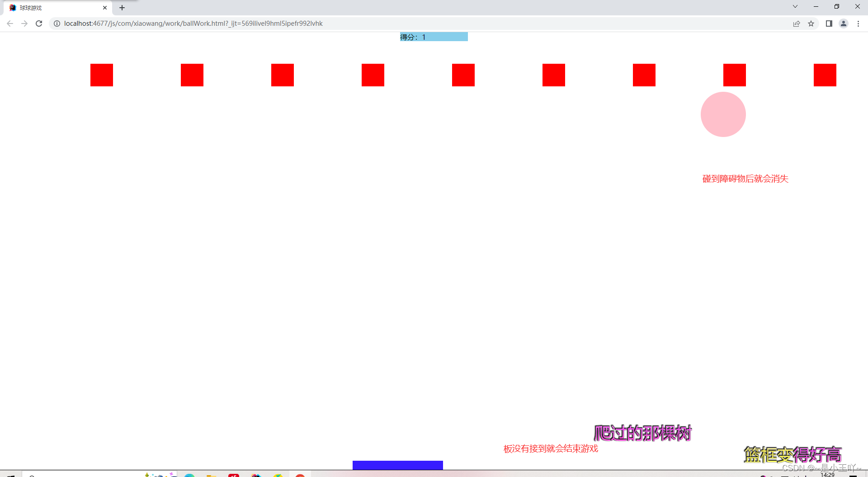Click the browser forward arrow
Viewport: 868px width, 477px height.
tap(24, 24)
